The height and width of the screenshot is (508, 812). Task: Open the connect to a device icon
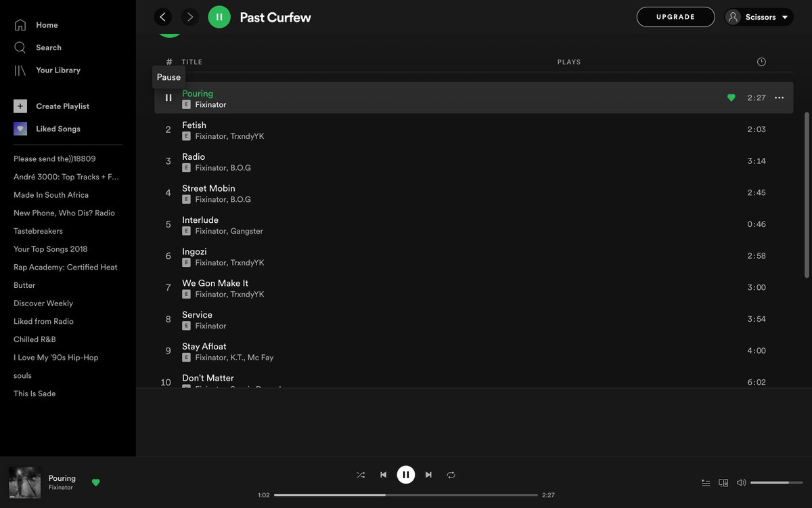tap(723, 483)
